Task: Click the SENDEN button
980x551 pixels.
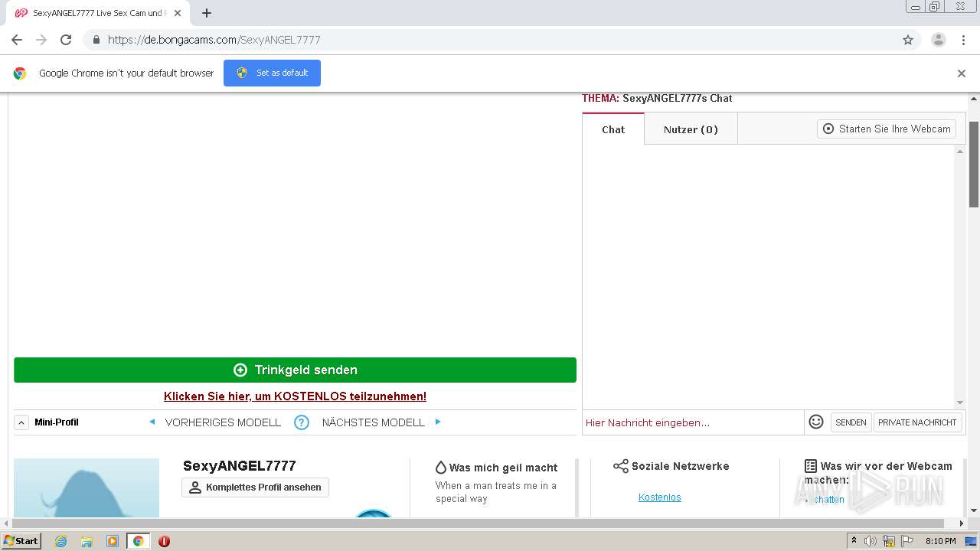Action: (851, 422)
